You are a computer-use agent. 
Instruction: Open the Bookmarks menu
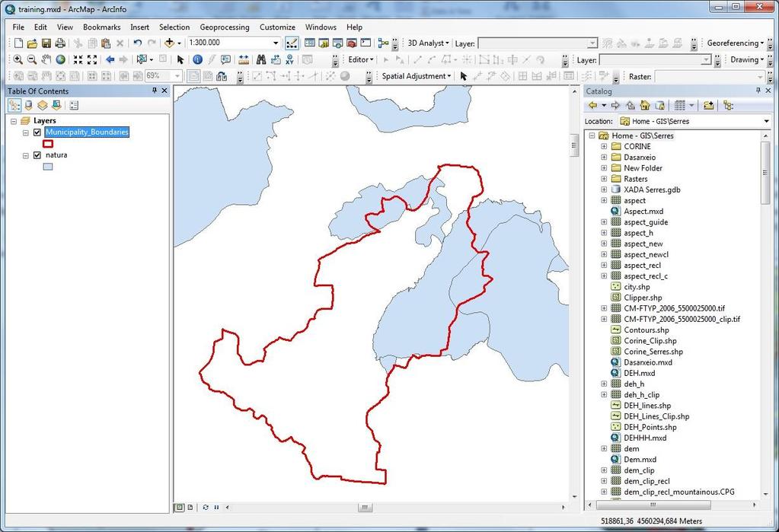tap(102, 27)
